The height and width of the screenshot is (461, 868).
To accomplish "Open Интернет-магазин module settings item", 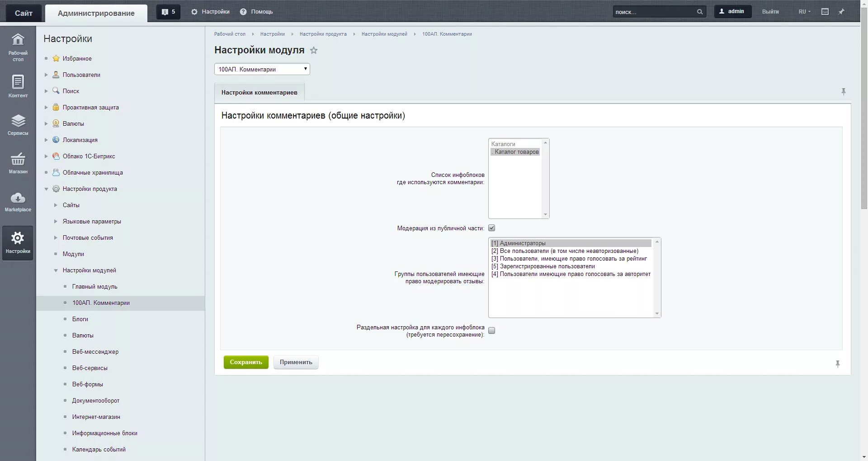I will pyautogui.click(x=96, y=417).
